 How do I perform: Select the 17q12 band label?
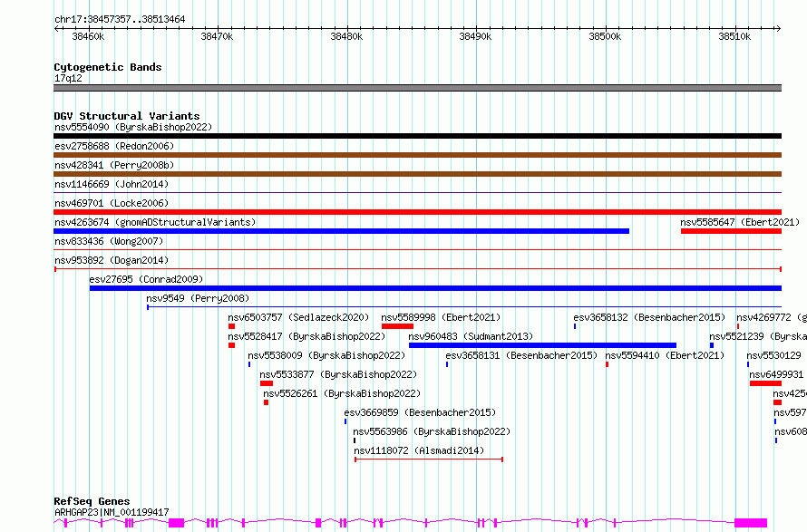[68, 78]
